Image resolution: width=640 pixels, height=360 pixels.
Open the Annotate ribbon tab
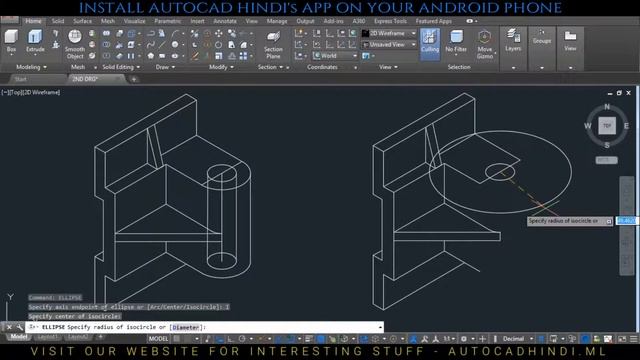pyautogui.click(x=225, y=21)
